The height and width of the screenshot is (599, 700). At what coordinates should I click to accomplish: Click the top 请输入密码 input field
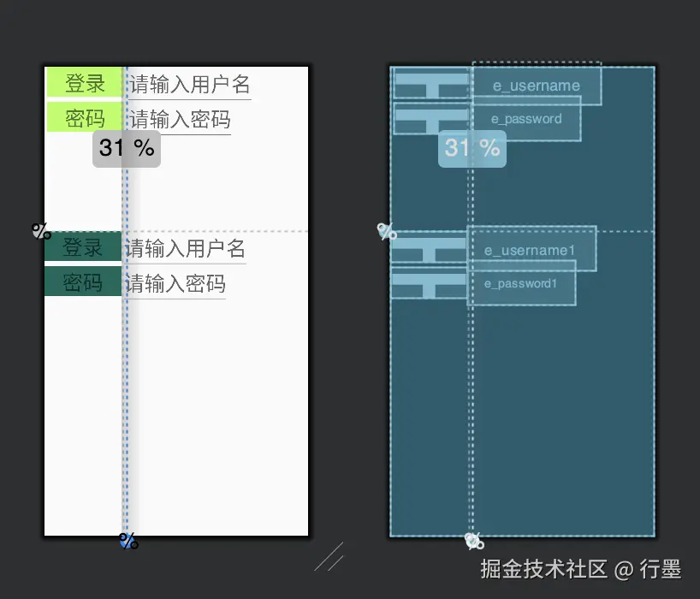[180, 120]
